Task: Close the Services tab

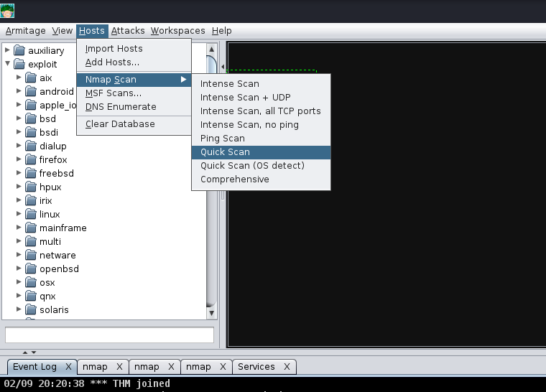Action: tap(287, 367)
